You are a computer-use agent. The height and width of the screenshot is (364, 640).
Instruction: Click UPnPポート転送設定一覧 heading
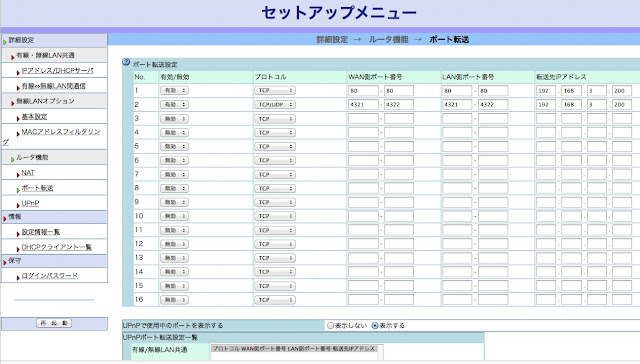pyautogui.click(x=160, y=337)
